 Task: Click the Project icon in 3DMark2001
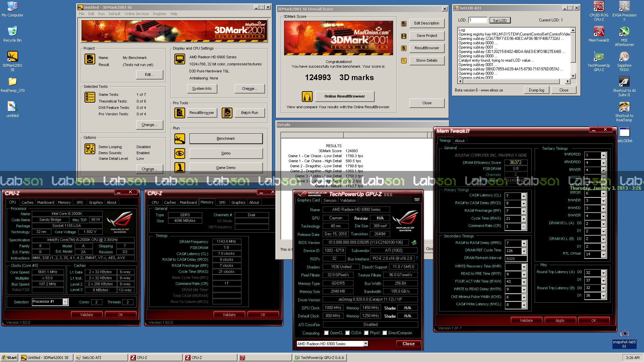click(x=90, y=59)
